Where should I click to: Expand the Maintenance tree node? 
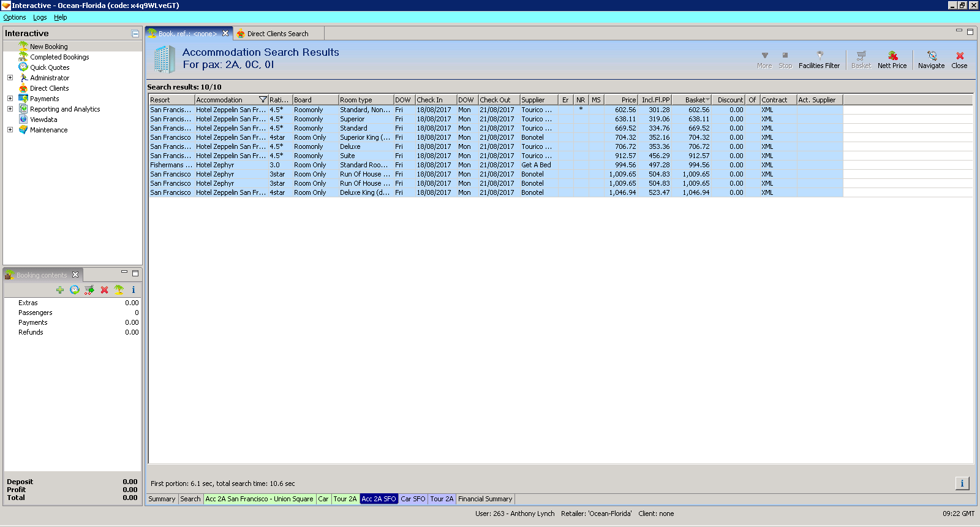point(10,130)
